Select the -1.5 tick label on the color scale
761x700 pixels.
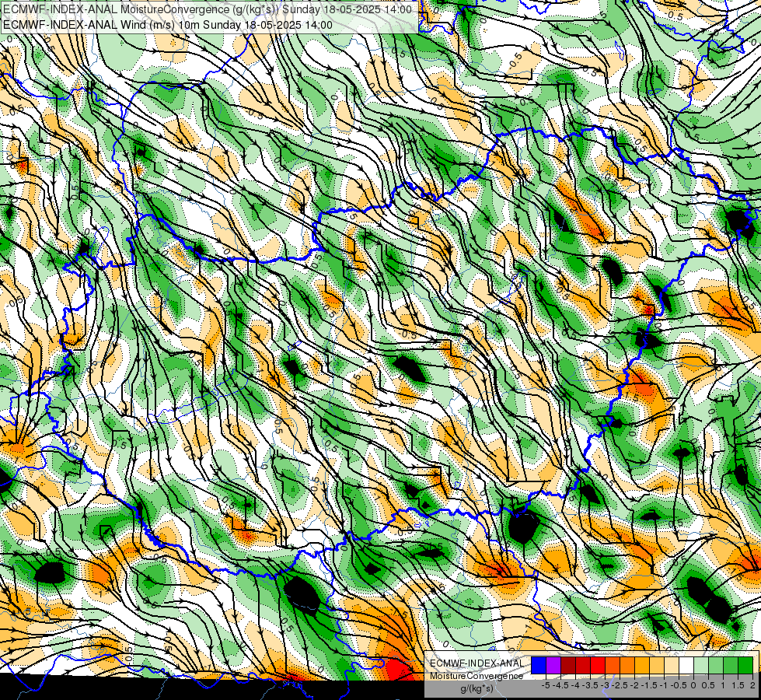(x=649, y=685)
